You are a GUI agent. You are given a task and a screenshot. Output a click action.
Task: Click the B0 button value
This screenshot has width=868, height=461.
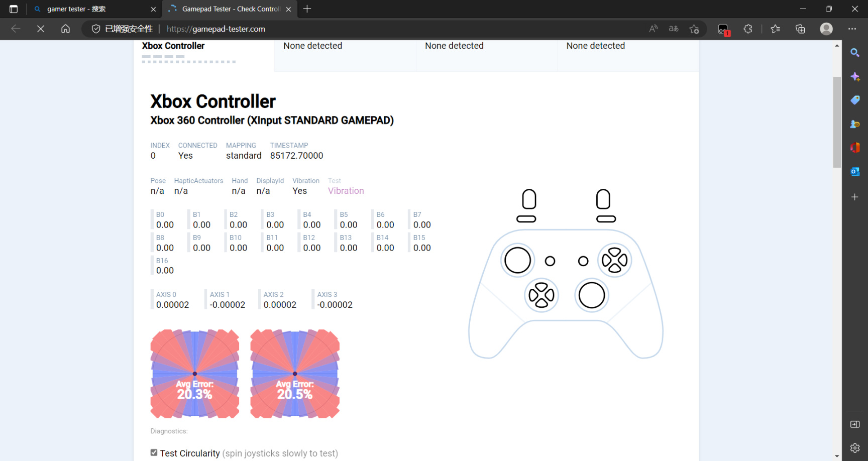tap(165, 225)
